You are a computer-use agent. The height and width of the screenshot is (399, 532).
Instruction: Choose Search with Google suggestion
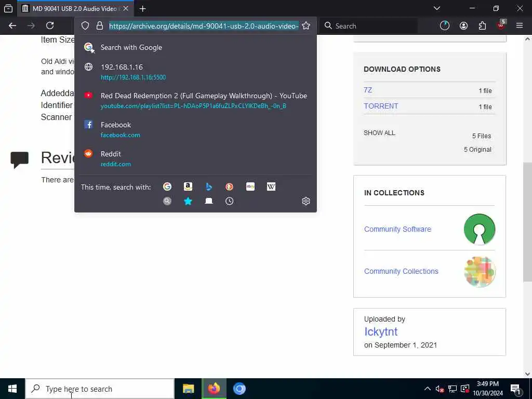point(195,47)
